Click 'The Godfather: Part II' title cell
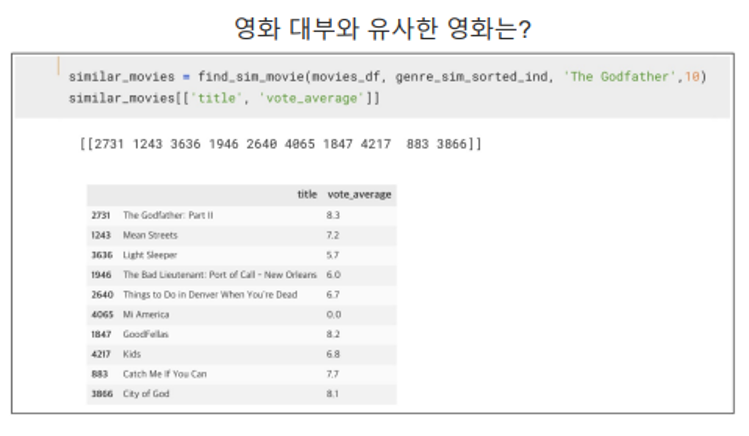 click(x=168, y=215)
